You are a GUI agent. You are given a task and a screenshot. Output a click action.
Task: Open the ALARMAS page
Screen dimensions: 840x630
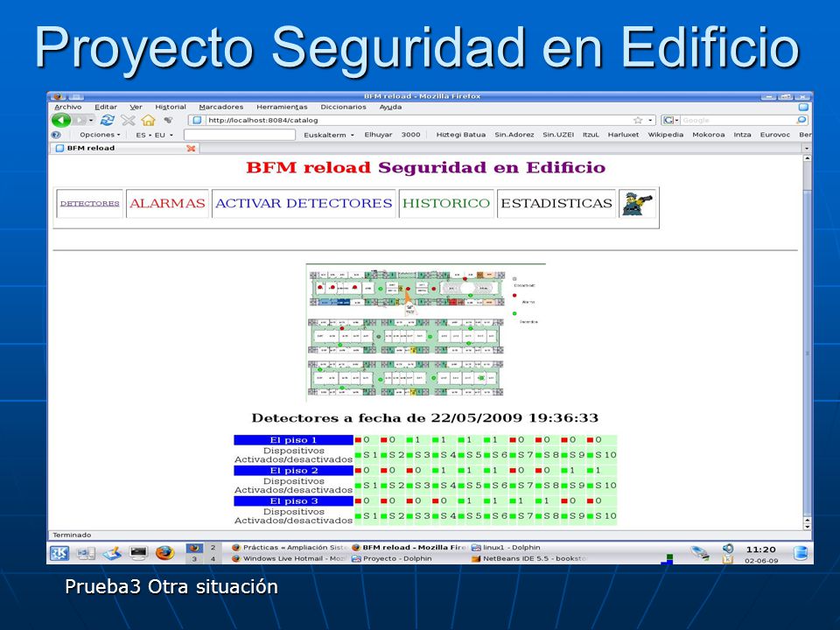tap(167, 204)
